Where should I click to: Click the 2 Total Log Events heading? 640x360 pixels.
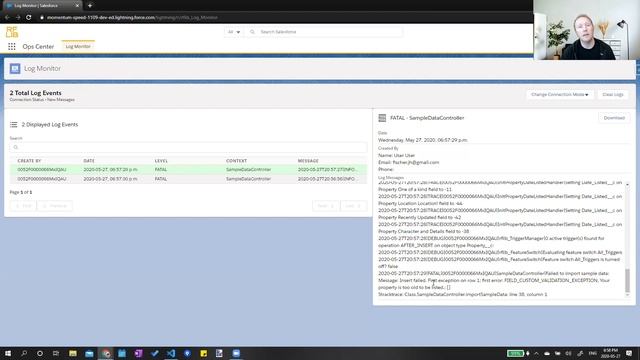[x=36, y=93]
